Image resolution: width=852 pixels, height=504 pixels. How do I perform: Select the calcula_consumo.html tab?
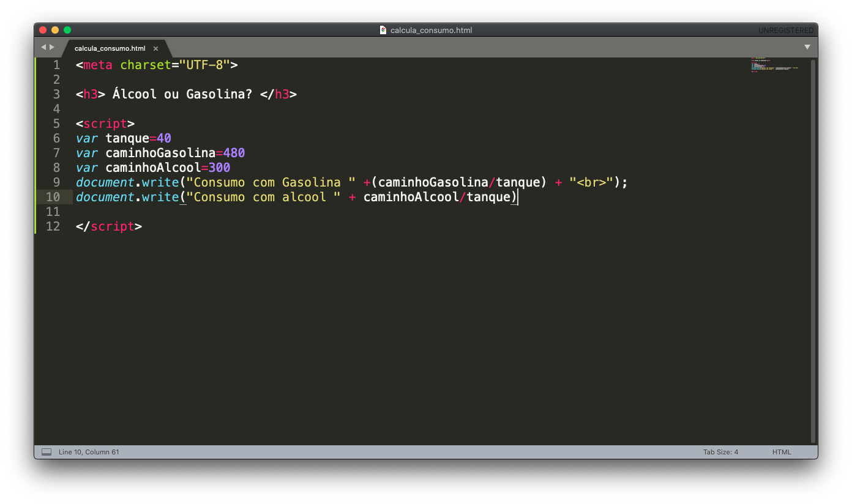(x=110, y=48)
